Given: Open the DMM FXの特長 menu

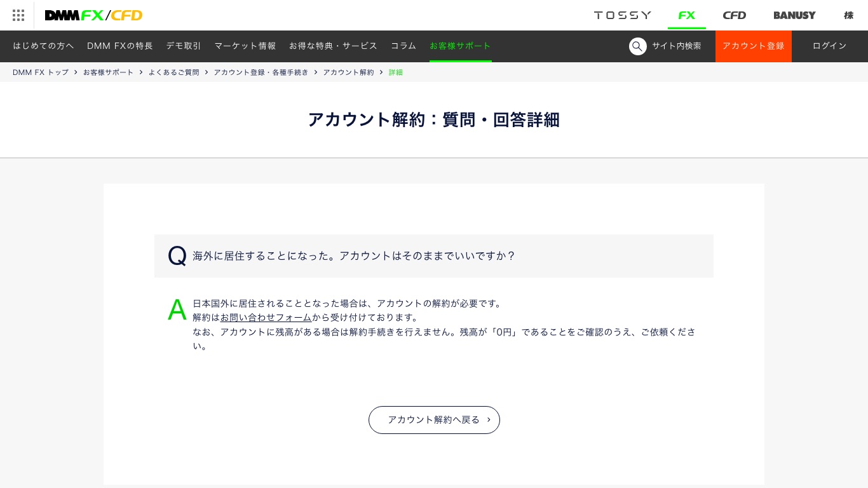Looking at the screenshot, I should (x=120, y=46).
